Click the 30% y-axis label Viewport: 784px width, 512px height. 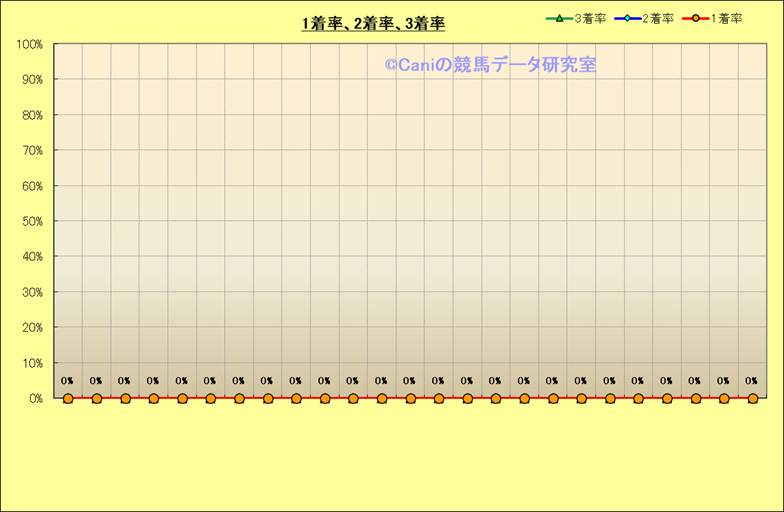(31, 293)
